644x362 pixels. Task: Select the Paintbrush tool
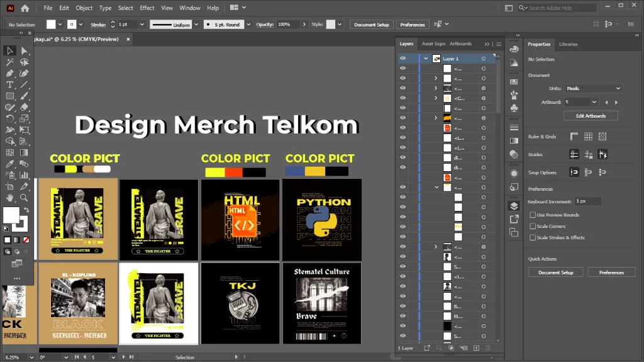coord(25,96)
